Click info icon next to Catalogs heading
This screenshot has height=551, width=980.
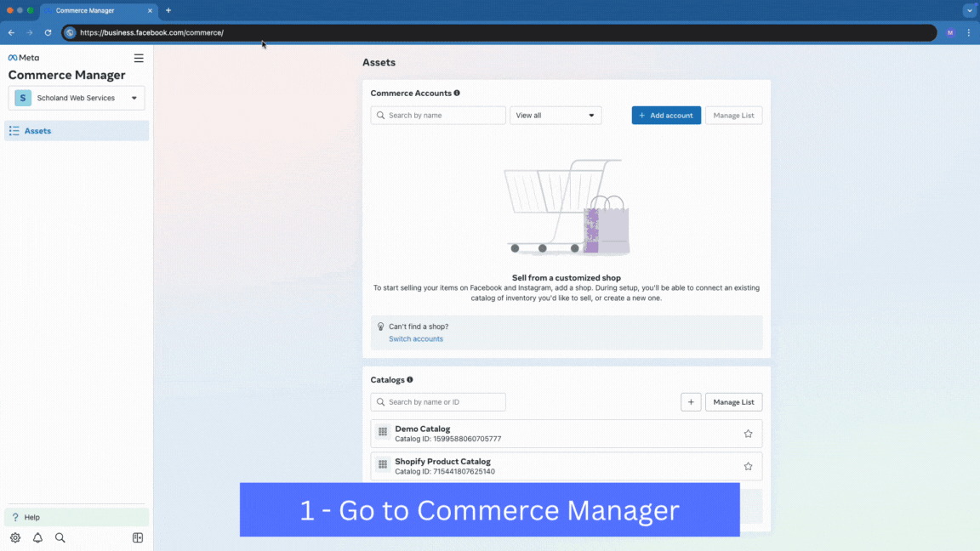(409, 380)
